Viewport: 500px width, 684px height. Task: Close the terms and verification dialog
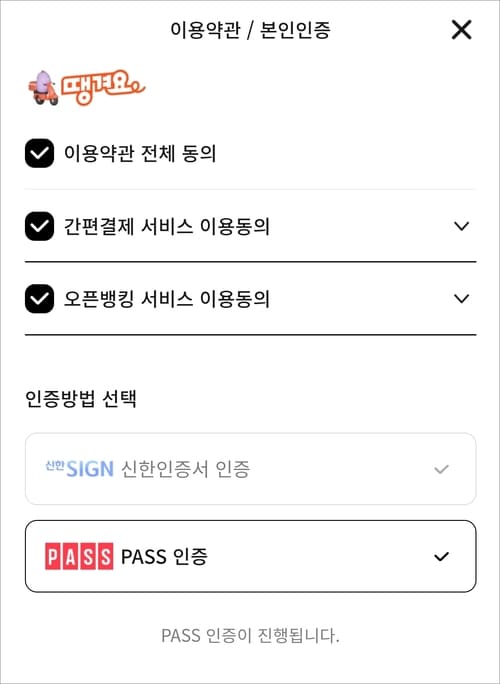tap(461, 30)
